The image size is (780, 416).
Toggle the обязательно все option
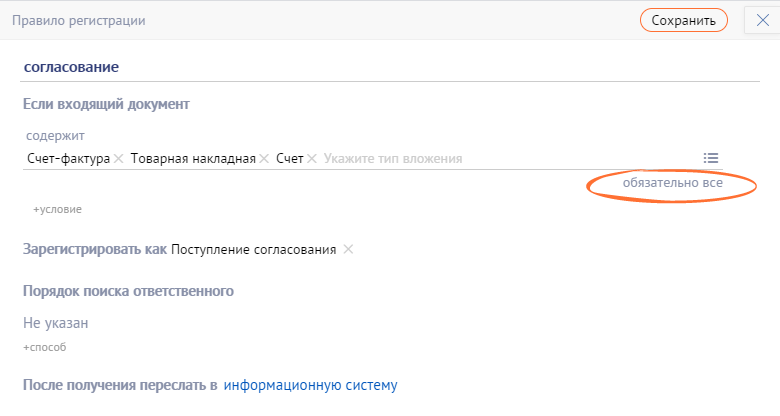coord(672,184)
